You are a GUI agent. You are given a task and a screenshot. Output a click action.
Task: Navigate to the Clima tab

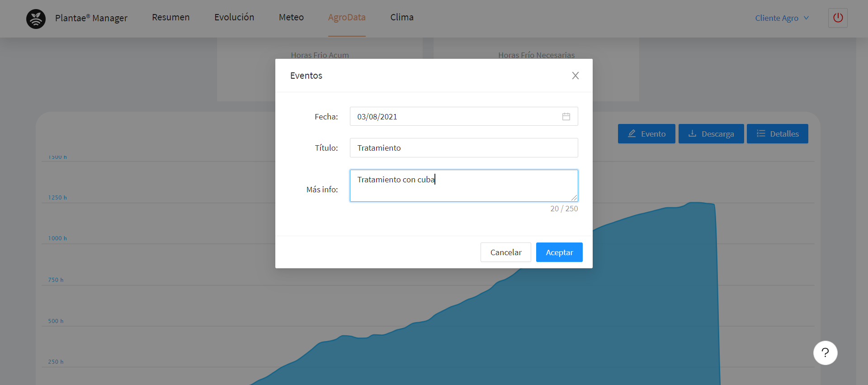coord(402,17)
